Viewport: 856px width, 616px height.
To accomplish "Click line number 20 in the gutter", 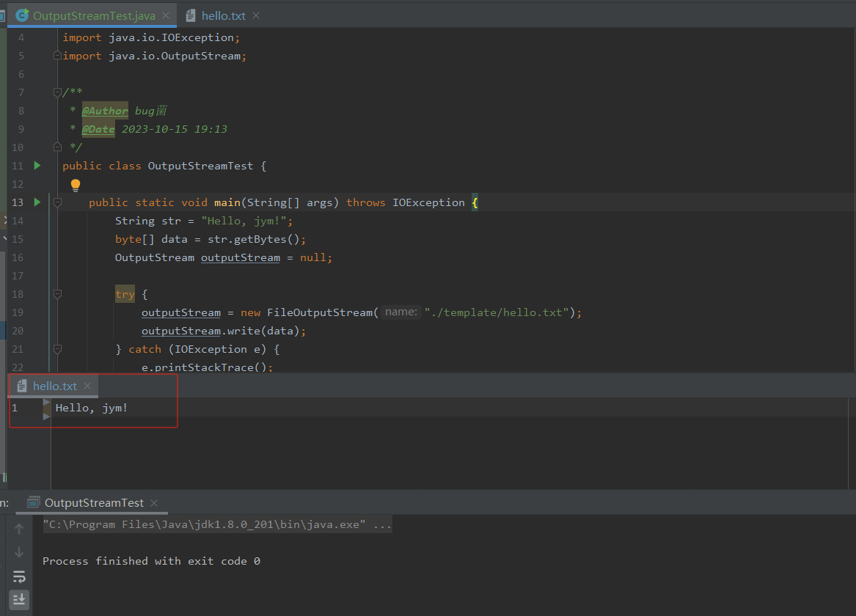I will (x=18, y=331).
